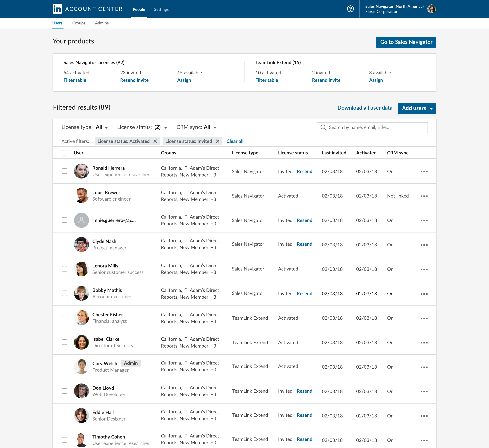
Task: Open more options for Ronald Herrera
Action: pos(424,172)
